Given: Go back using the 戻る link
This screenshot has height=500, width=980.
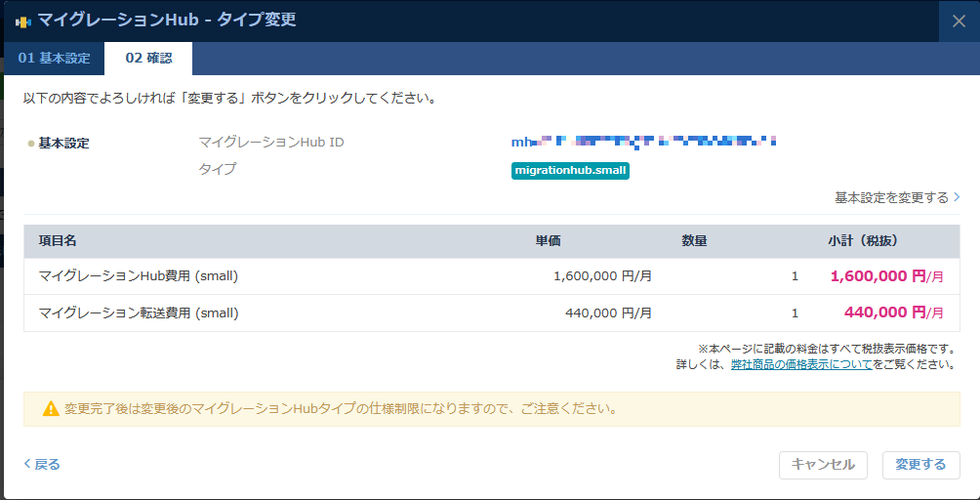Looking at the screenshot, I should coord(42,465).
